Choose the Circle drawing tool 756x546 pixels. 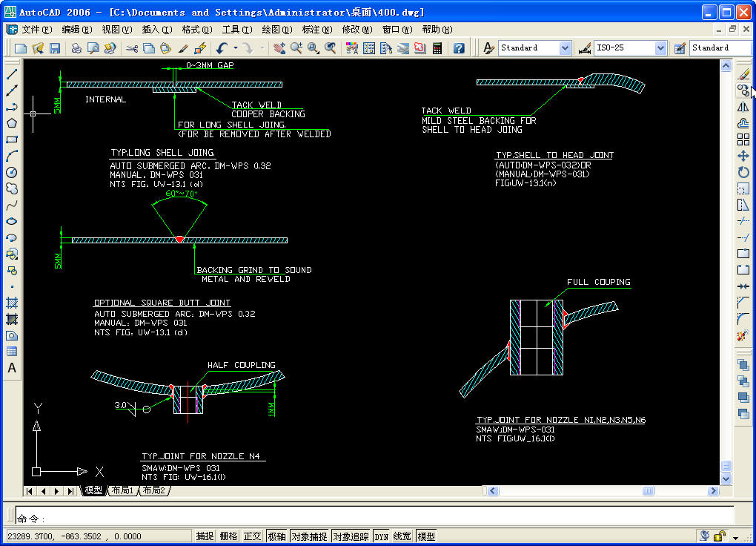pyautogui.click(x=12, y=172)
